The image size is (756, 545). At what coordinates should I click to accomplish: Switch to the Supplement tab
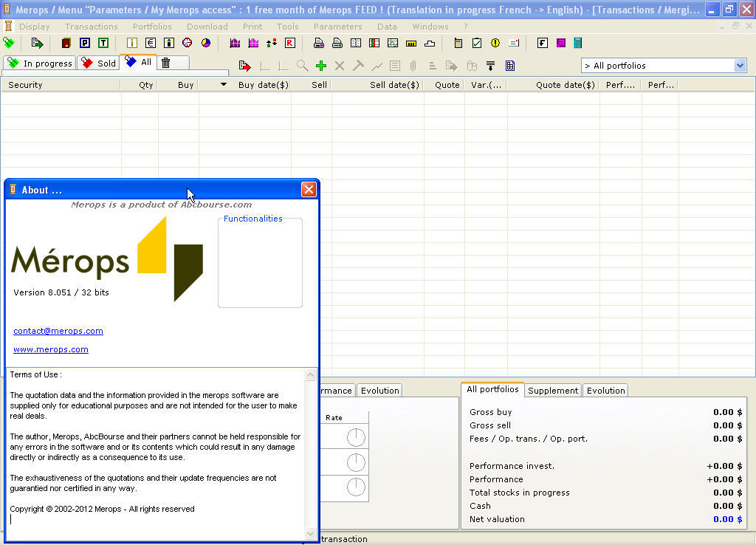[552, 390]
